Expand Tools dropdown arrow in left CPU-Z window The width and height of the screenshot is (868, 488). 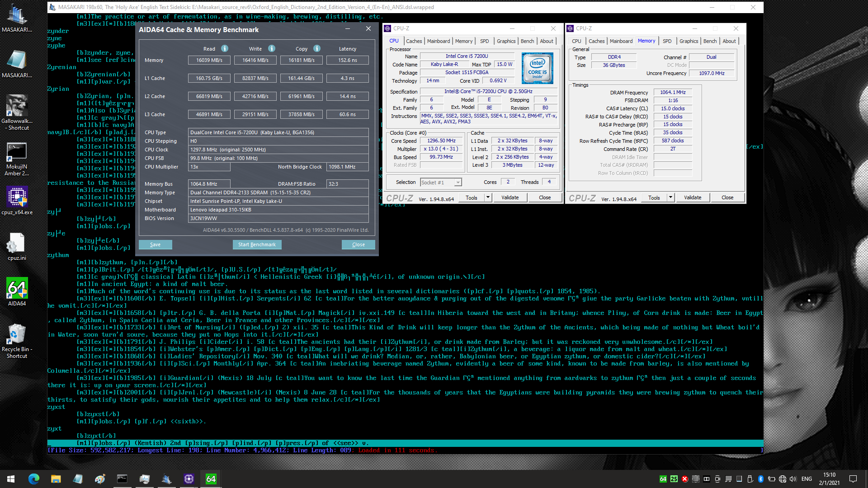click(488, 197)
